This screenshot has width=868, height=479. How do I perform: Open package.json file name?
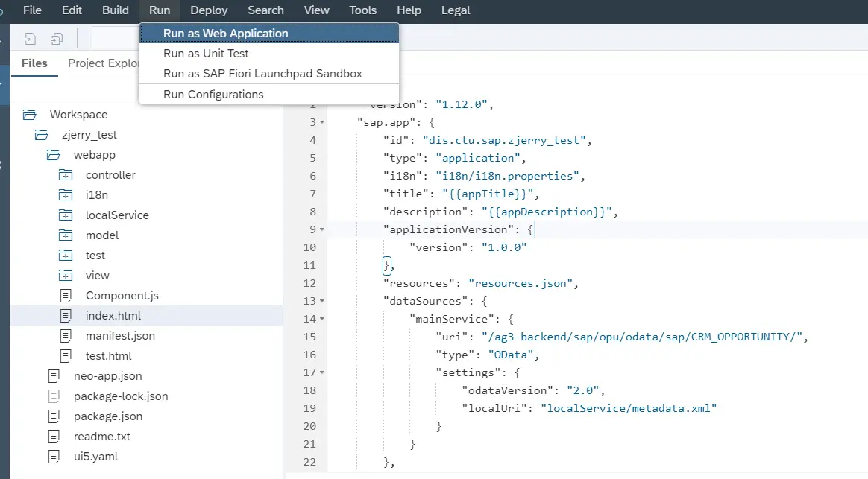[x=108, y=416]
